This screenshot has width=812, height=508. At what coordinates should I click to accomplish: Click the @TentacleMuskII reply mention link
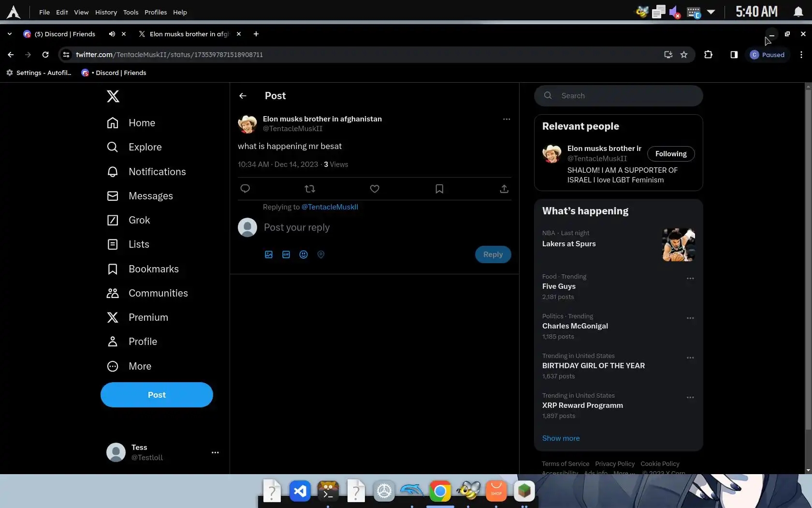[x=330, y=207]
